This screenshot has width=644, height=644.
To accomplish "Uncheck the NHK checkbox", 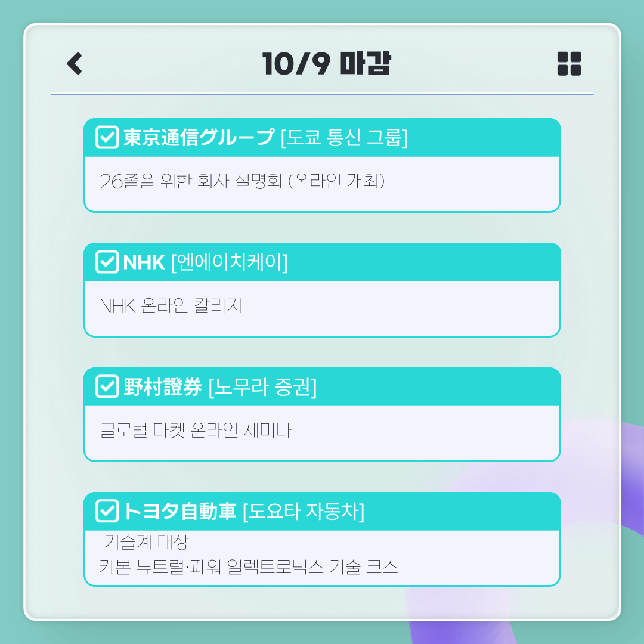I will [107, 262].
